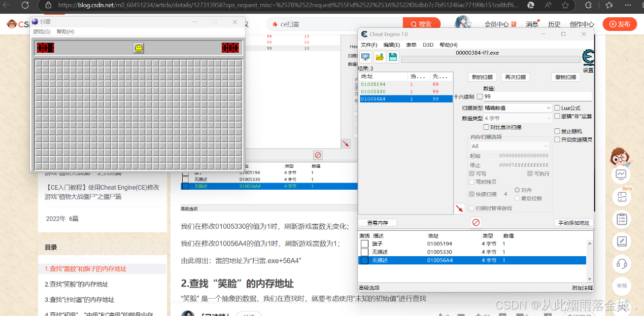The width and height of the screenshot is (644, 316).
Task: Click CSDN sidebar 举报 report button
Action: [621, 286]
